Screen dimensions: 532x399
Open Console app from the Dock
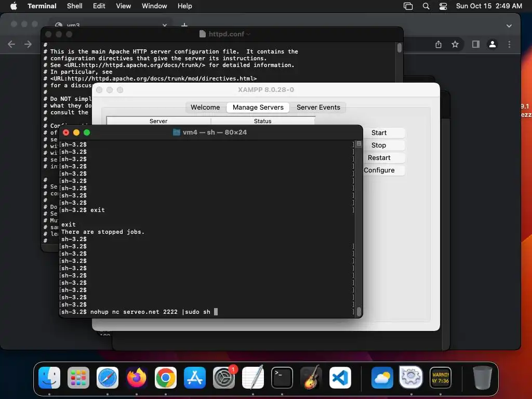440,377
